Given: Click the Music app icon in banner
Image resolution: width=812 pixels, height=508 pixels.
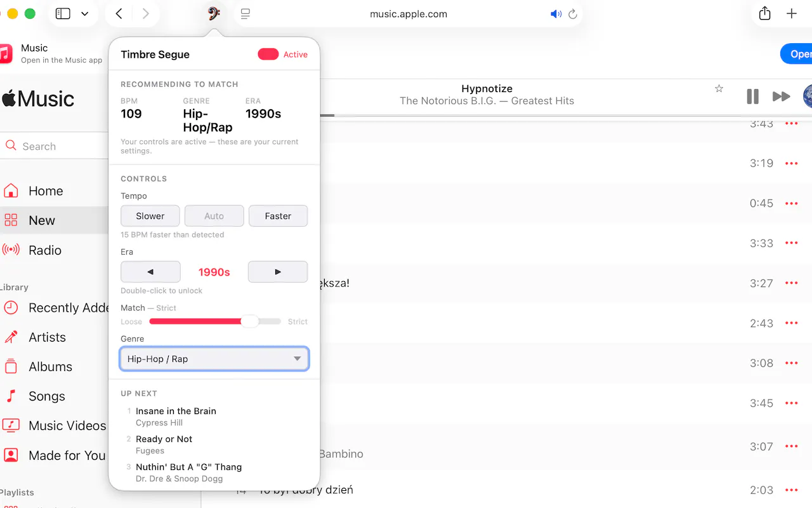Looking at the screenshot, I should click(5, 53).
